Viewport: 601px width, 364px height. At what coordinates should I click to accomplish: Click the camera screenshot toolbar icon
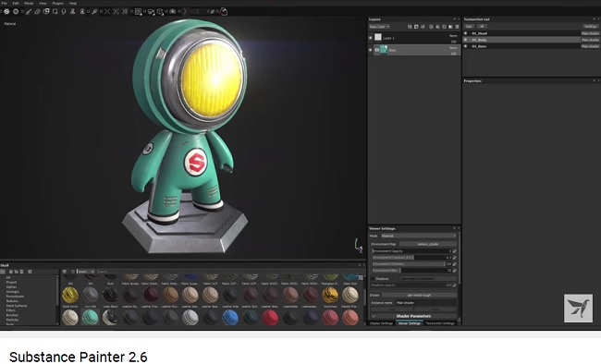coord(173,11)
